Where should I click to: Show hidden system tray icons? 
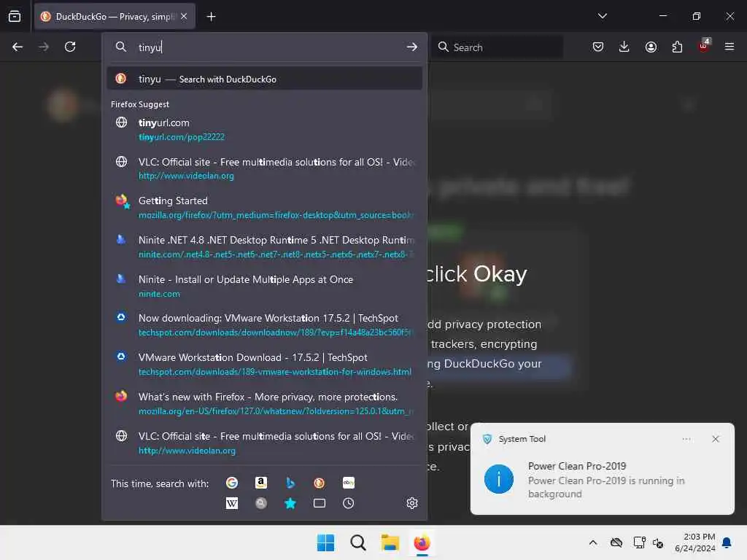[x=592, y=542]
